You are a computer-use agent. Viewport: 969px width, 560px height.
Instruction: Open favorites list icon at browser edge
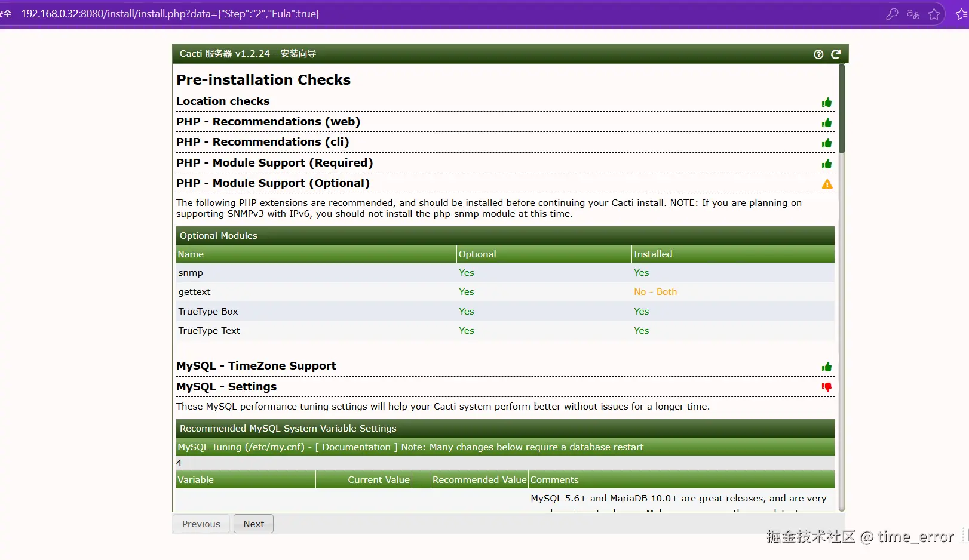click(962, 14)
